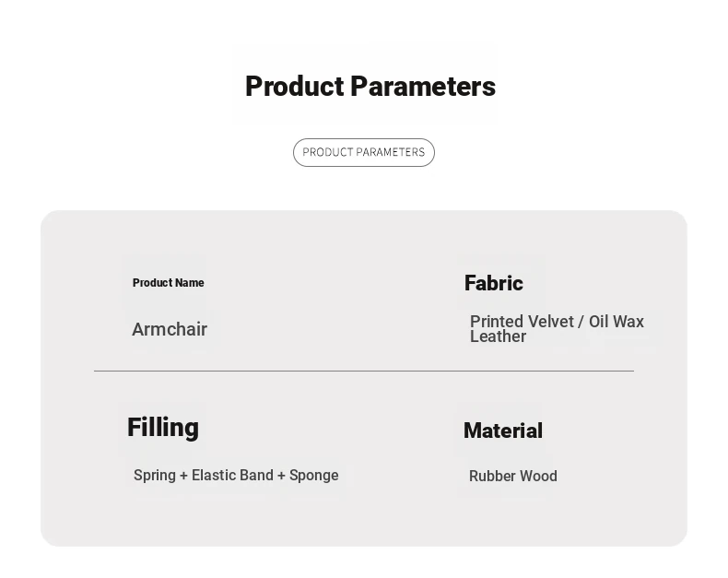Click the word "Leather" on the second line
This screenshot has width=728, height=578.
(x=498, y=336)
